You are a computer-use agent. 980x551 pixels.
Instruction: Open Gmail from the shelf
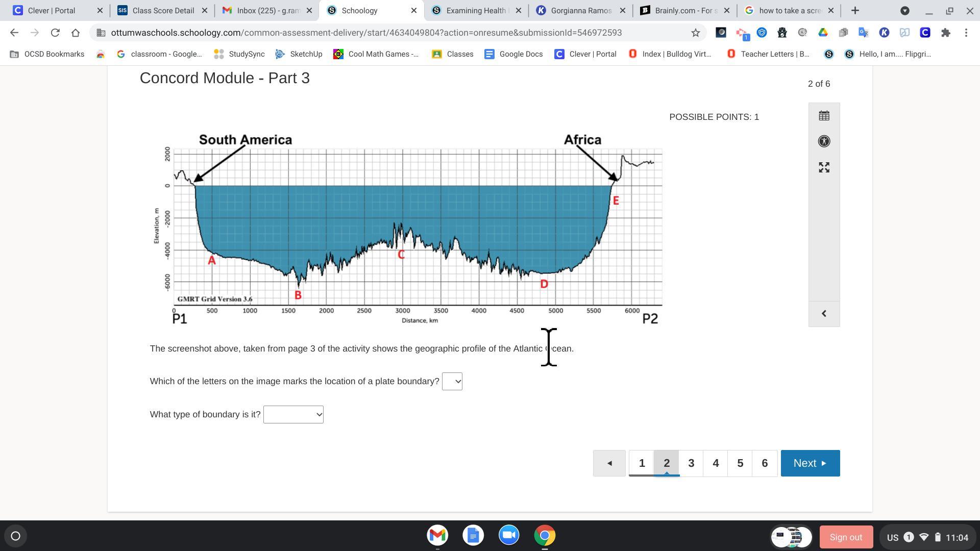437,535
